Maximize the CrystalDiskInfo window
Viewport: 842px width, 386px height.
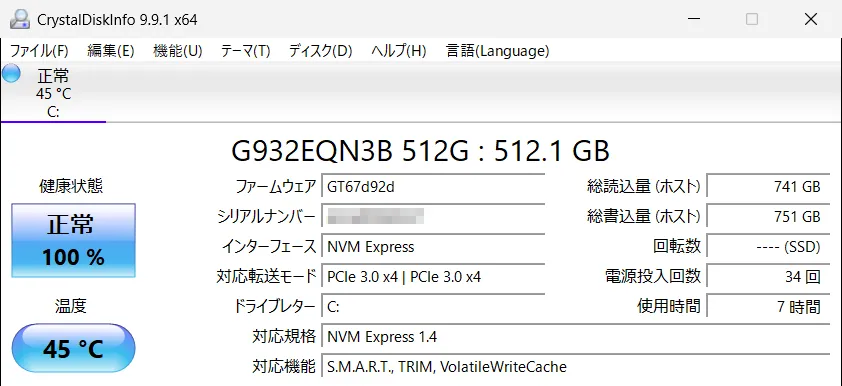point(752,19)
